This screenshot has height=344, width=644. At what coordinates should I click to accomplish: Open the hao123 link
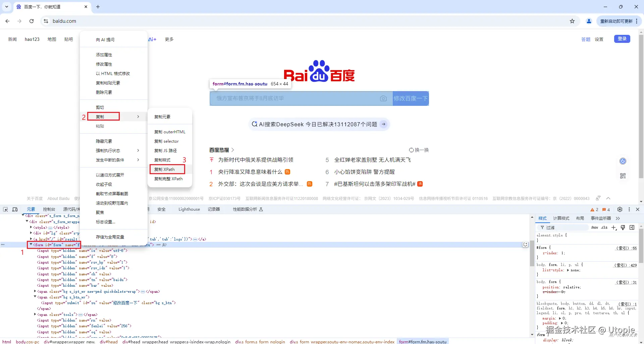(x=32, y=39)
